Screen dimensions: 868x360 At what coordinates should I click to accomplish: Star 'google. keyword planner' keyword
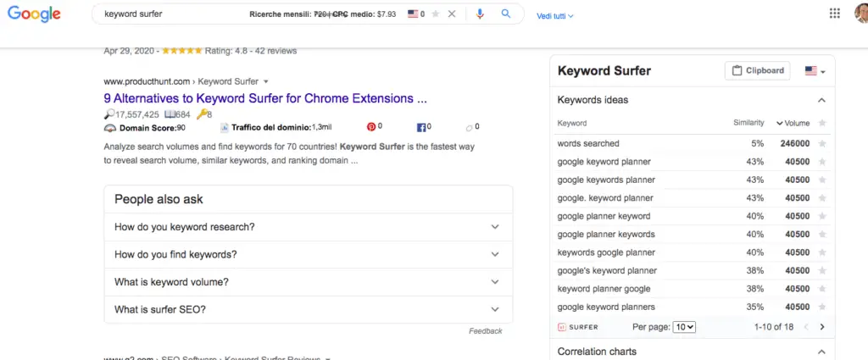tap(822, 198)
